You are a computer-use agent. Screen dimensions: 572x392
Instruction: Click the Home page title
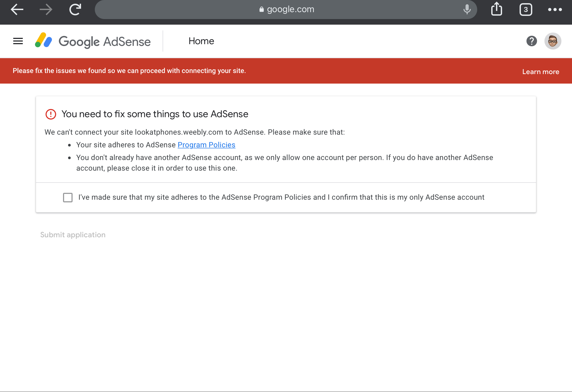[x=201, y=41]
